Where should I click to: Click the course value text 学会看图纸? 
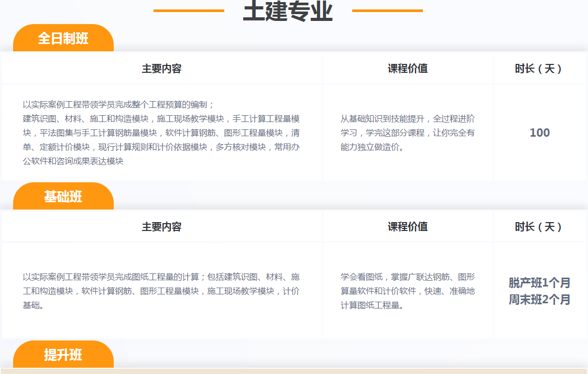[407, 291]
